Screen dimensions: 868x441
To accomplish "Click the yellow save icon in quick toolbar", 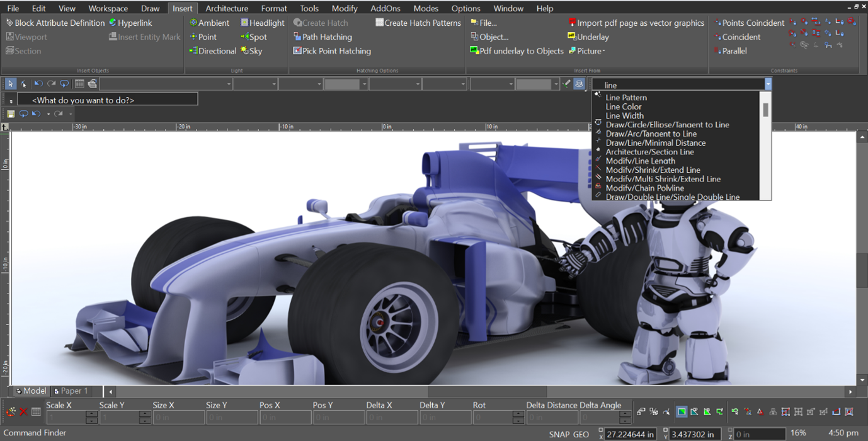I will pos(11,114).
